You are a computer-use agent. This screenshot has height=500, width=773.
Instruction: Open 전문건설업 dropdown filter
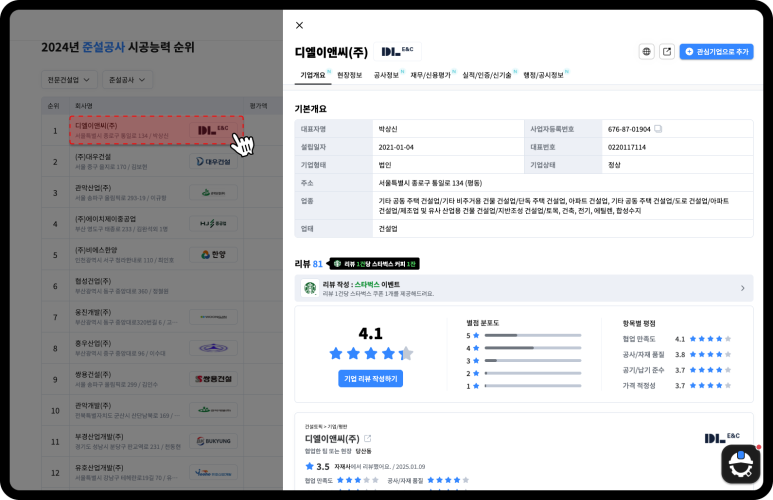(x=69, y=79)
